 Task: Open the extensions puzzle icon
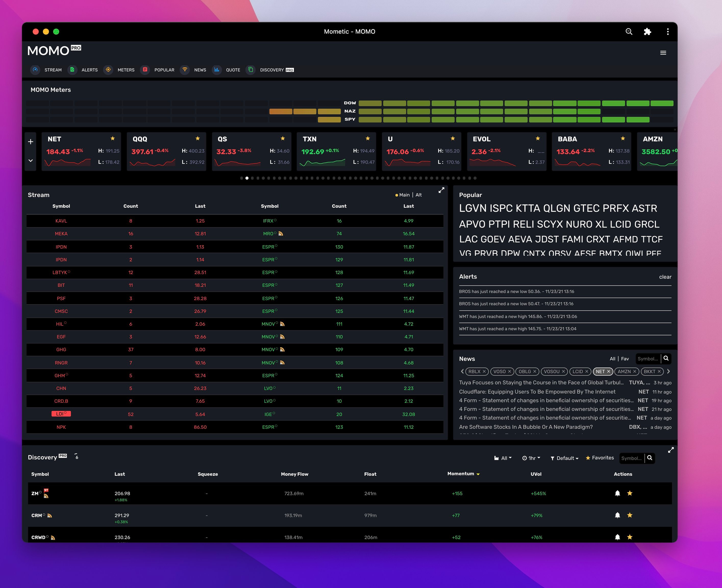click(647, 31)
